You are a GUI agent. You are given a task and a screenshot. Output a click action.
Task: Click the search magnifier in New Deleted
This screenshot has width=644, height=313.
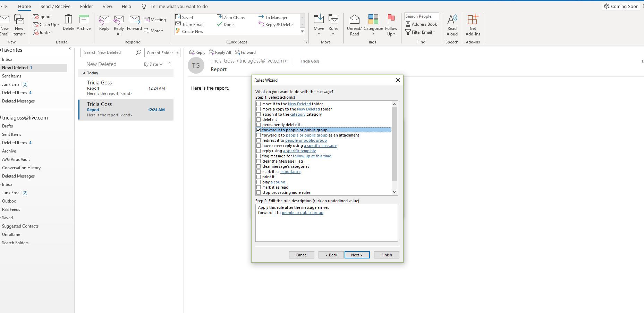(x=138, y=52)
